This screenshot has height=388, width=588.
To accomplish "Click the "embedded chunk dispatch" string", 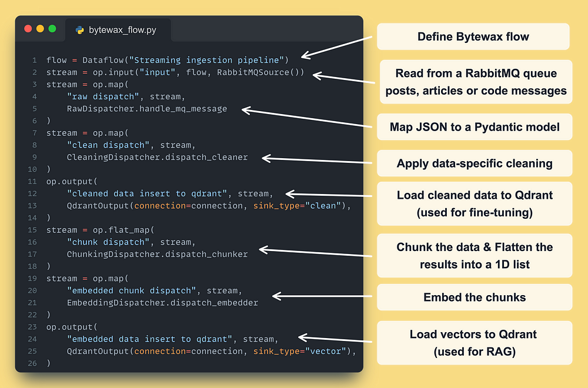I will click(131, 290).
